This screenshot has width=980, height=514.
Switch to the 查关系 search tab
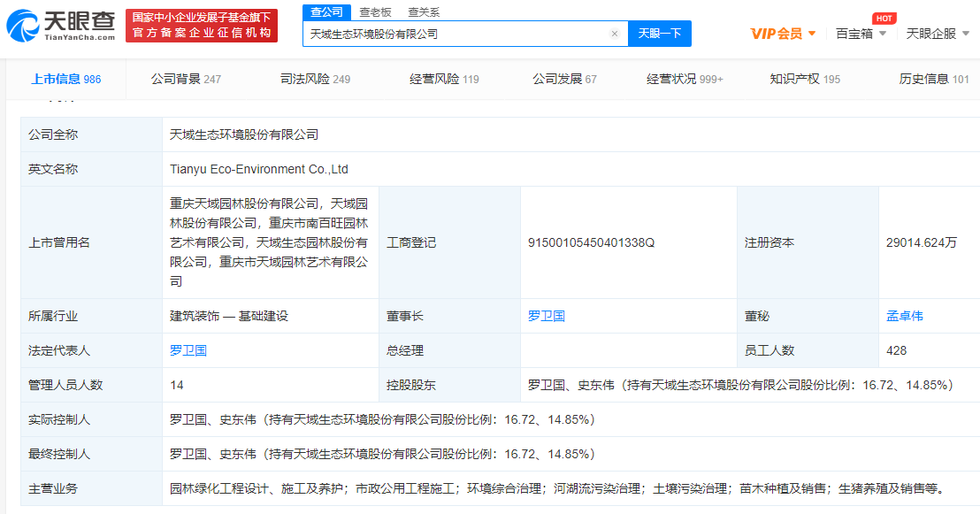[423, 12]
